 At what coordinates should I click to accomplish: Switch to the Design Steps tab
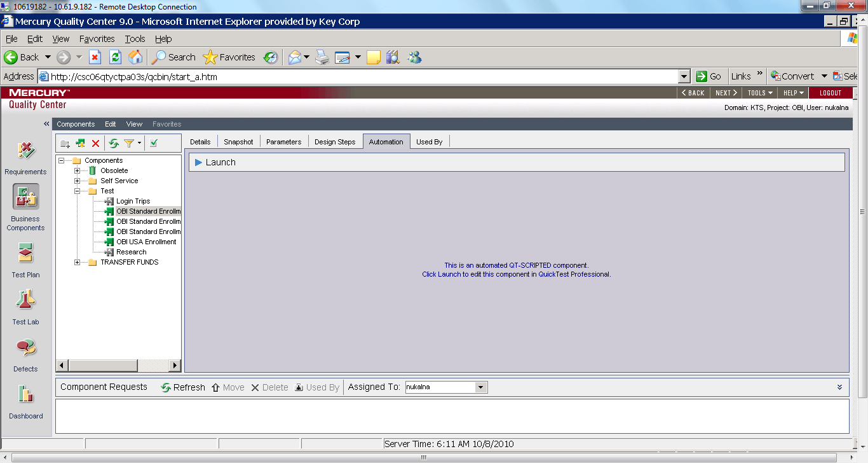(335, 142)
